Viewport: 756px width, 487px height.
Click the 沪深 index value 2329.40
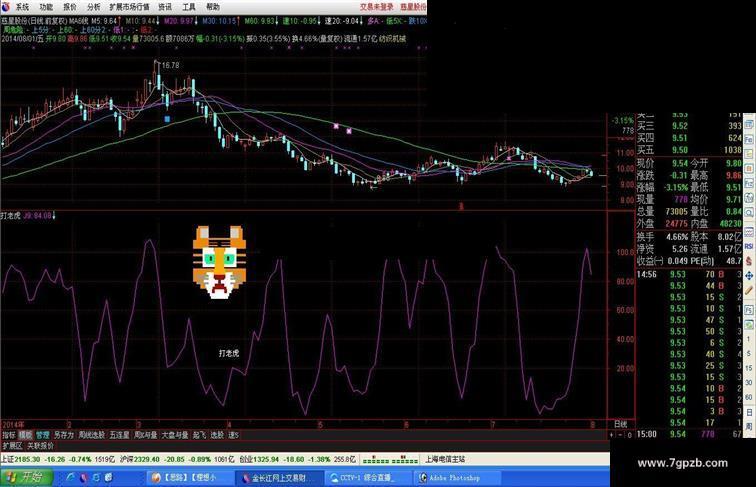146,459
